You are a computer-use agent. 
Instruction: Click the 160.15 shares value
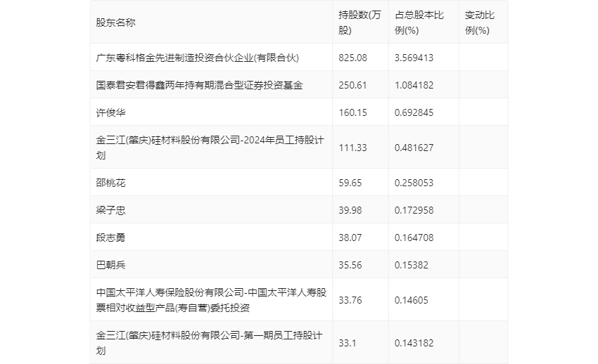point(352,112)
